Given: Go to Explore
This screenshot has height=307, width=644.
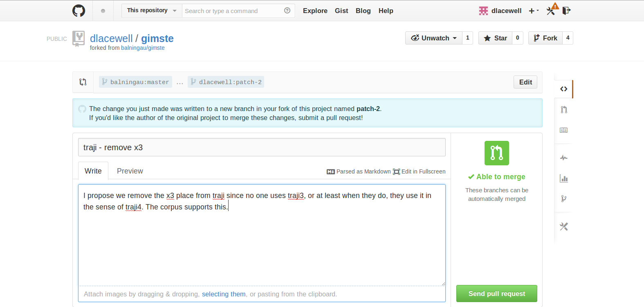Looking at the screenshot, I should (x=315, y=11).
